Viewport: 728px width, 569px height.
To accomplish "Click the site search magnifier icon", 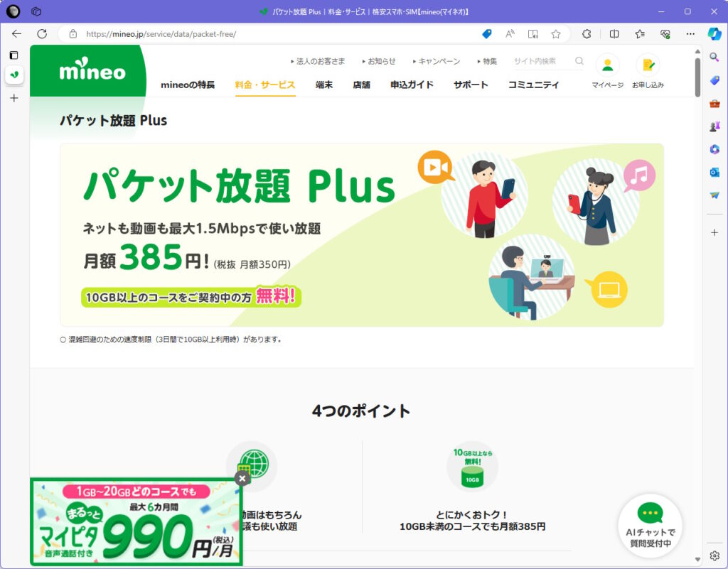I will [x=579, y=61].
